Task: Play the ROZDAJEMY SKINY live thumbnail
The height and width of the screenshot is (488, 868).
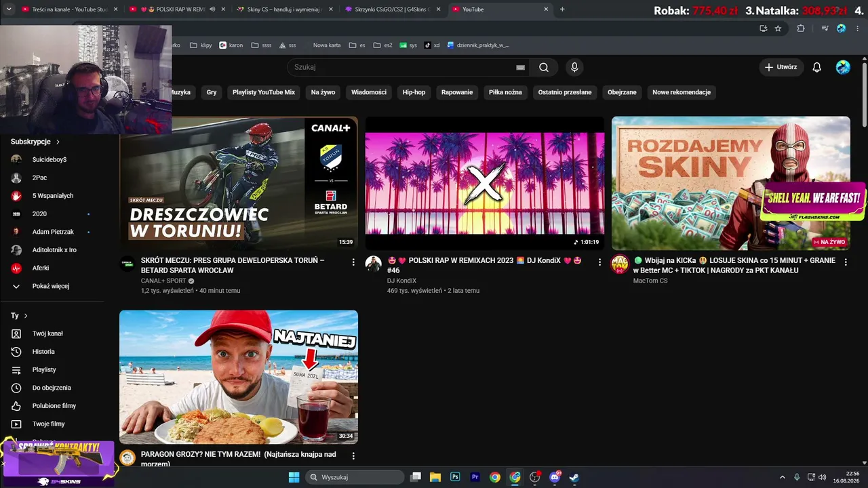Action: coord(731,183)
